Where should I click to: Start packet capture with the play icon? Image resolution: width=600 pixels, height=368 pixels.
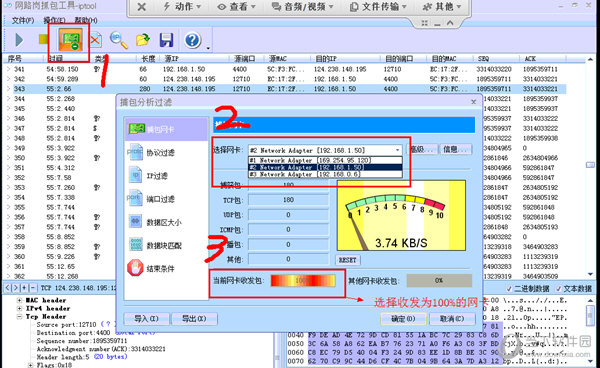coord(19,40)
